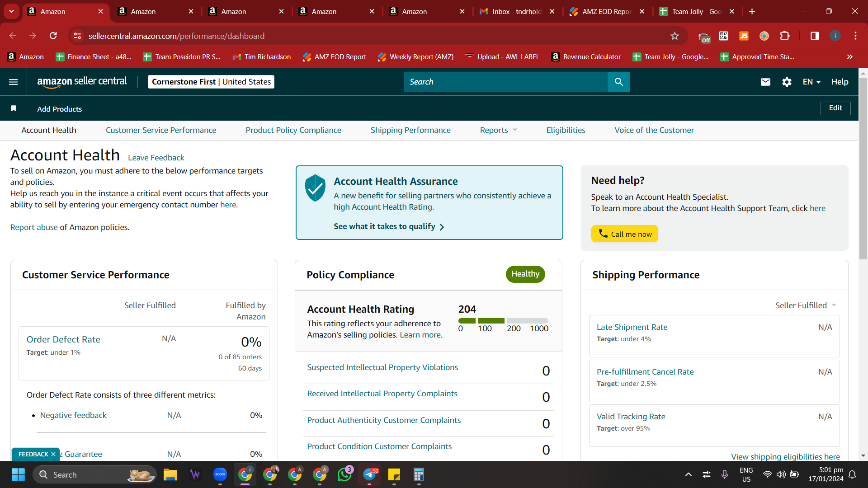The image size is (868, 488).
Task: Open the EN language dropdown
Action: click(x=811, y=82)
